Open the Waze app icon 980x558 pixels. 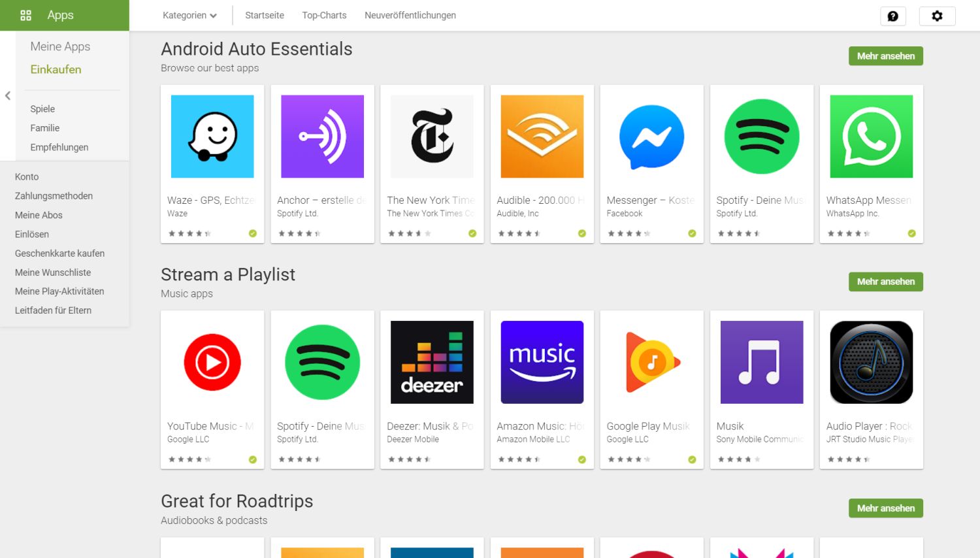pyautogui.click(x=212, y=137)
